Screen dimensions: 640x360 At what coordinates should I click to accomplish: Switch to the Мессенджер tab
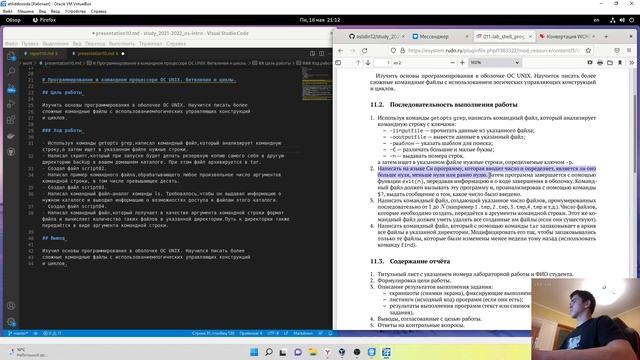tap(440, 36)
